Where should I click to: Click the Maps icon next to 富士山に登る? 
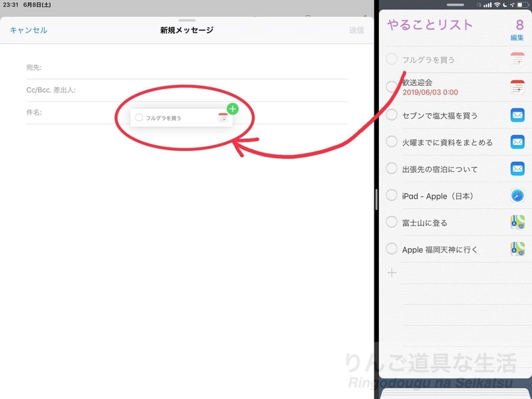(x=518, y=223)
